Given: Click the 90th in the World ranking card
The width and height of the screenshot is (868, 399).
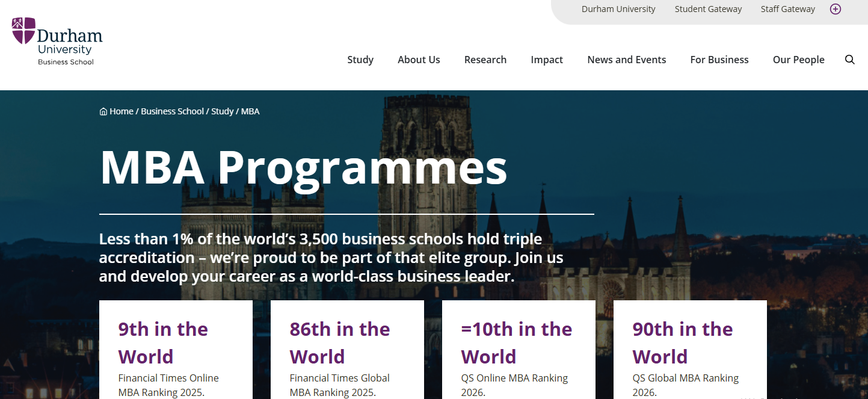Looking at the screenshot, I should (x=690, y=349).
